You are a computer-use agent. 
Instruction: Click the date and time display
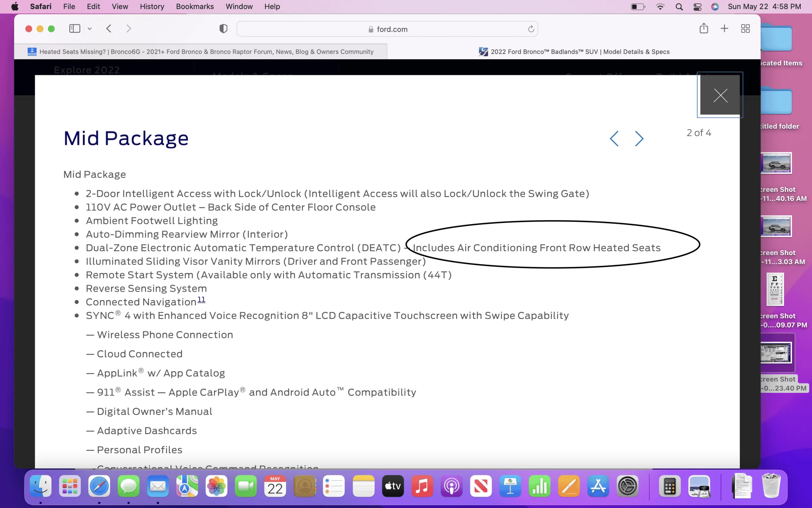[764, 7]
